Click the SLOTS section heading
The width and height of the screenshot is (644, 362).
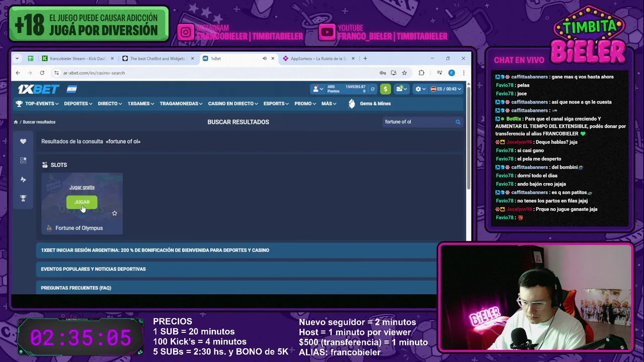click(x=59, y=165)
